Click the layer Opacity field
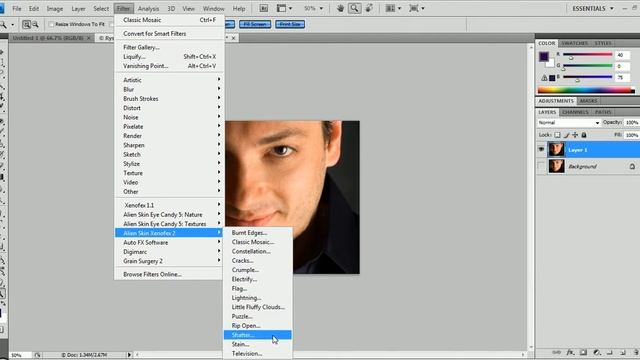This screenshot has width=640, height=360. 631,122
